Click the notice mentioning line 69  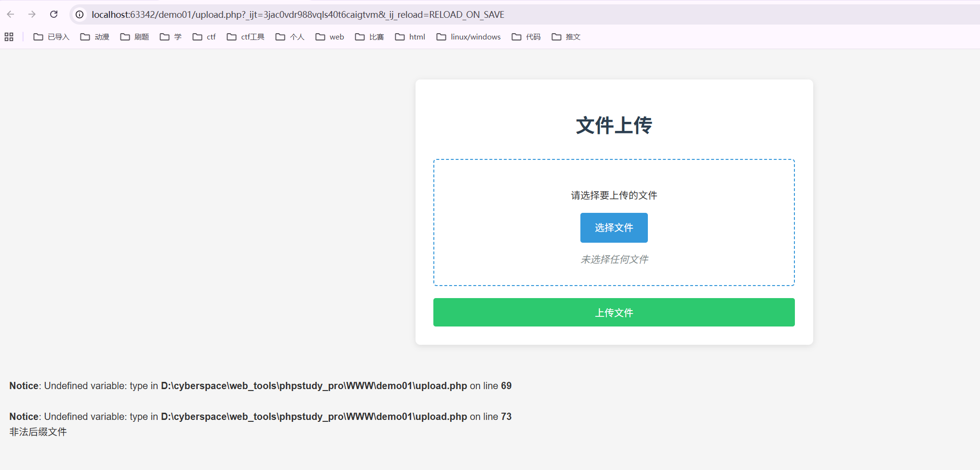pyautogui.click(x=260, y=386)
